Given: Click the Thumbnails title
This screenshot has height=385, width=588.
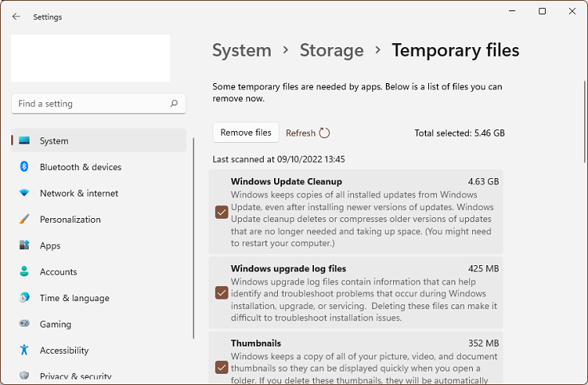Looking at the screenshot, I should coord(256,343).
